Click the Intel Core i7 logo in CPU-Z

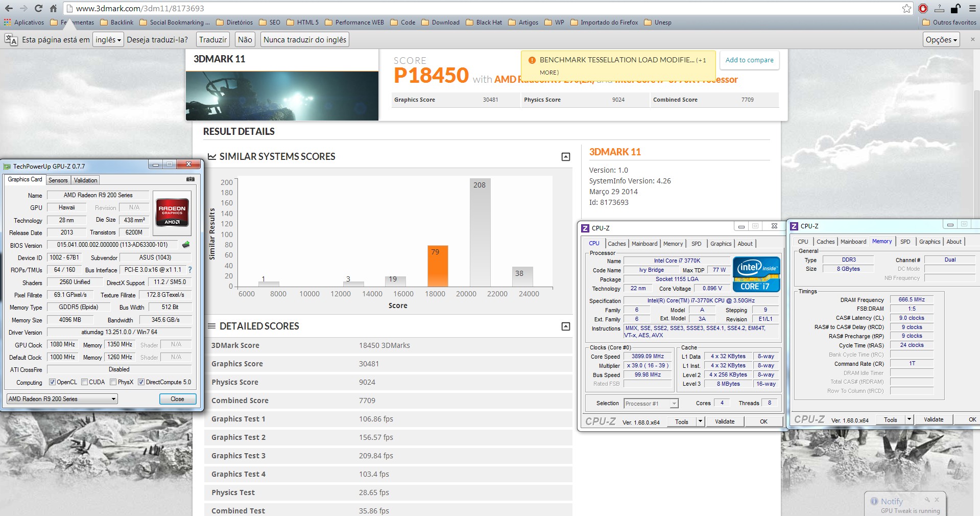point(756,274)
